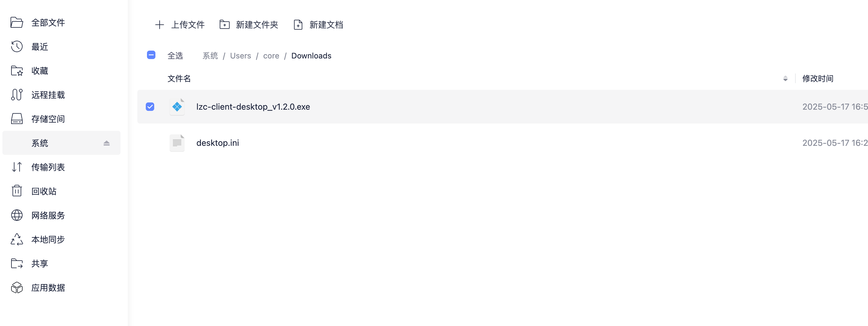The height and width of the screenshot is (326, 868).
Task: Sort by 文件名 using the sort arrows
Action: point(785,79)
